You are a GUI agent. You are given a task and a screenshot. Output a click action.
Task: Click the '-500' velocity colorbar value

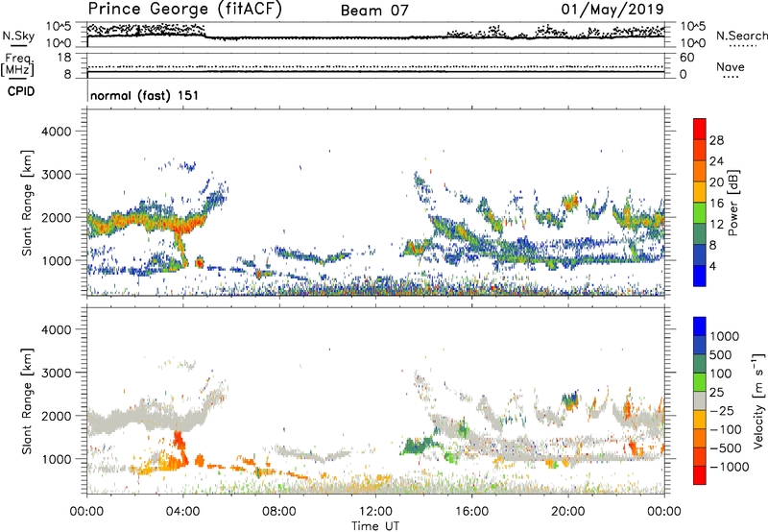[x=726, y=448]
